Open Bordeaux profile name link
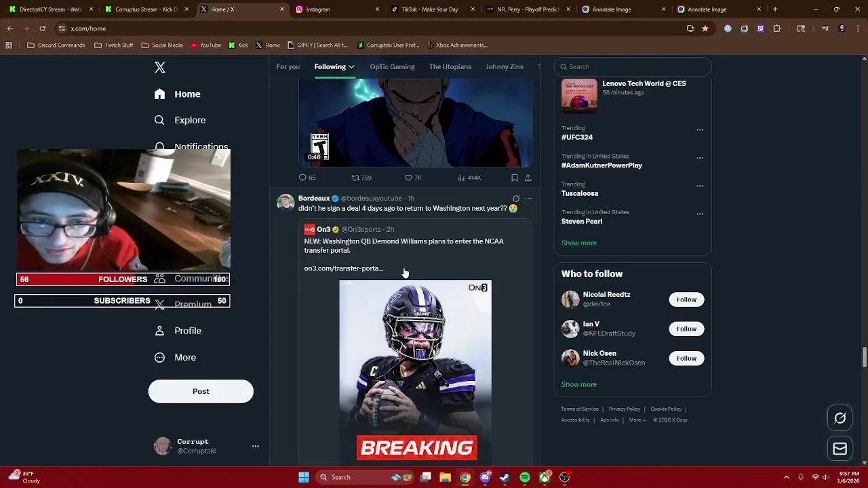The image size is (868, 488). (x=314, y=199)
